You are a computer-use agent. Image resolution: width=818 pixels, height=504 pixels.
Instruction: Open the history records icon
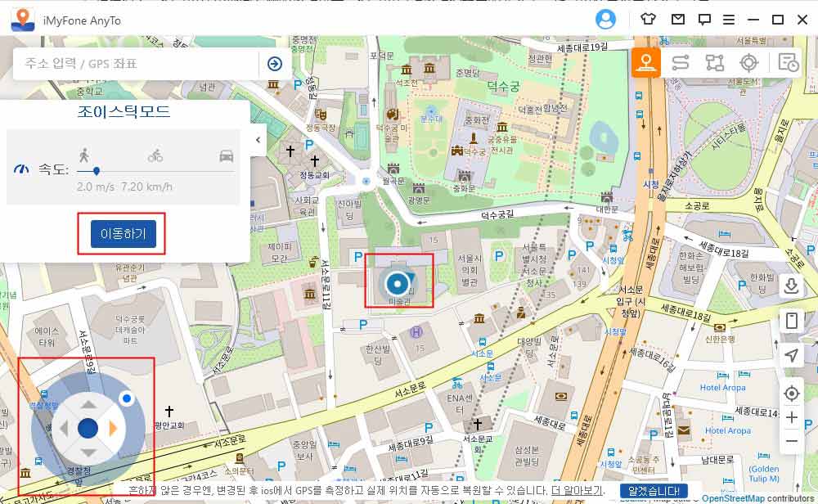click(x=788, y=63)
